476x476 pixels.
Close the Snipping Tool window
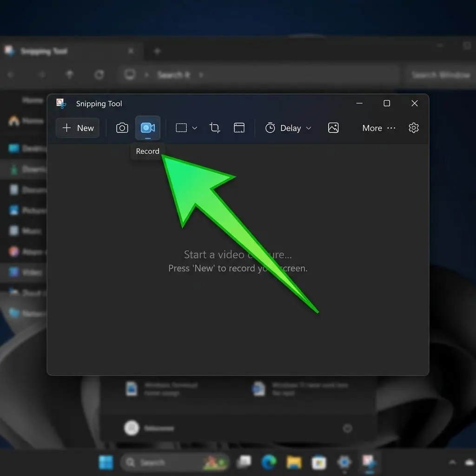click(x=414, y=103)
